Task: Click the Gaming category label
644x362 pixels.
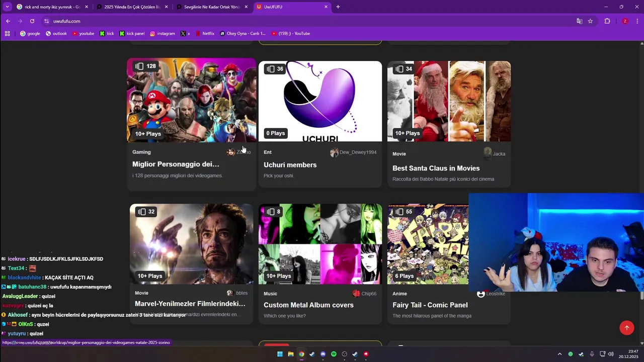Action: click(141, 152)
